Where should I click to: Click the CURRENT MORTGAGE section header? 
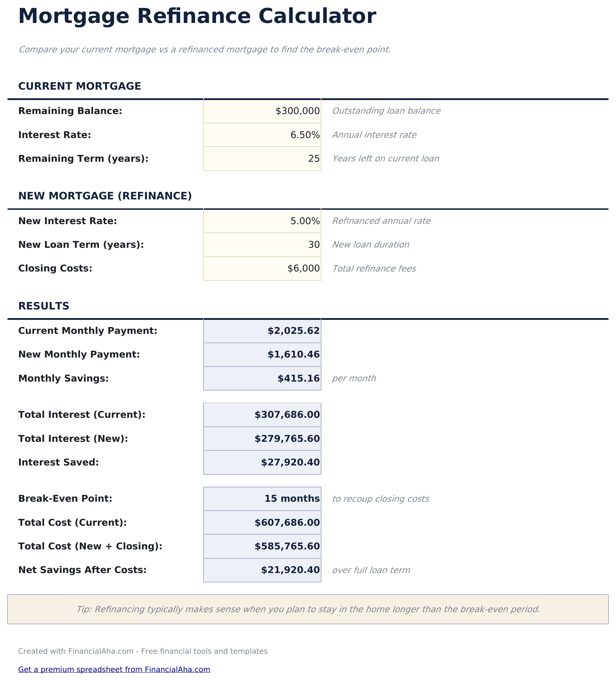[80, 86]
